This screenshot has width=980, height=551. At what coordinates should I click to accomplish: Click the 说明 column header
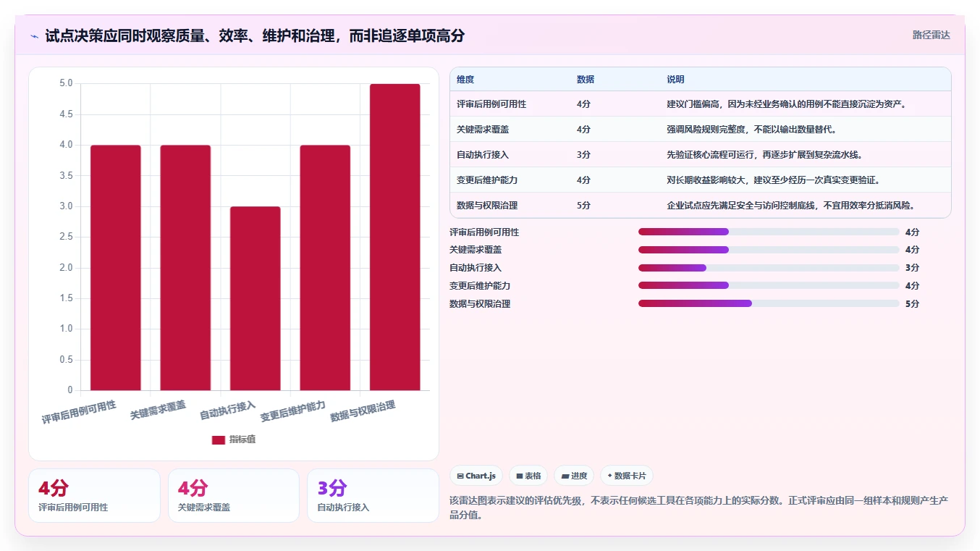point(675,80)
